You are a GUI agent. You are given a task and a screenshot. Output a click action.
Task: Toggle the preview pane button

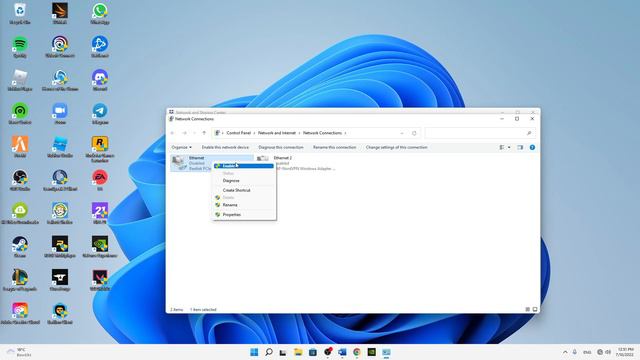click(520, 147)
